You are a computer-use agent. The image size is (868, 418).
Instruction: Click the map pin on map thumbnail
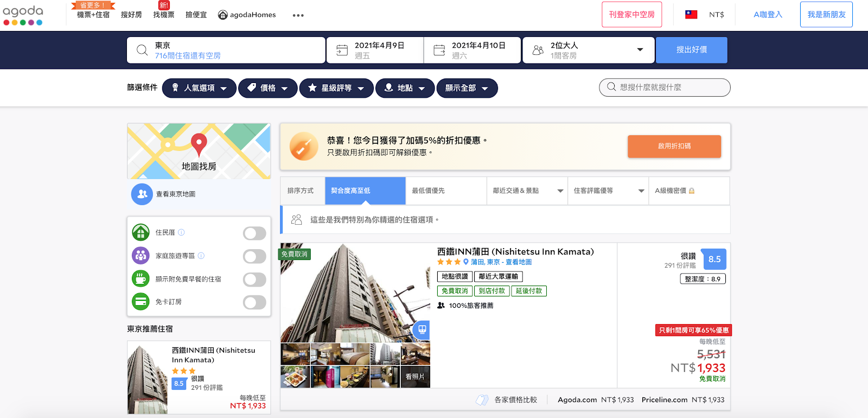(x=199, y=144)
